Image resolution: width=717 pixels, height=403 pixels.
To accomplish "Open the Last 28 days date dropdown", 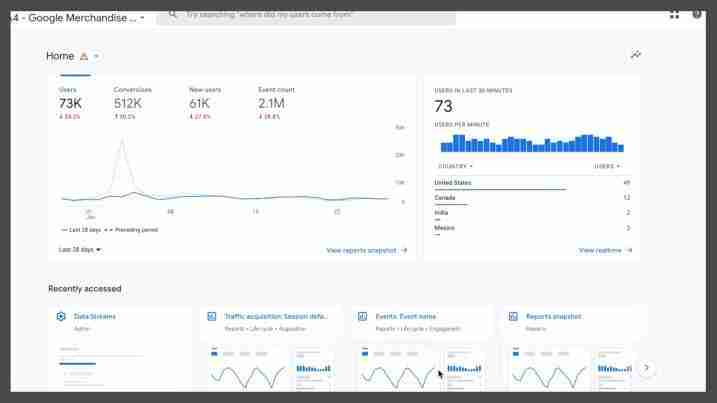I will [x=80, y=249].
